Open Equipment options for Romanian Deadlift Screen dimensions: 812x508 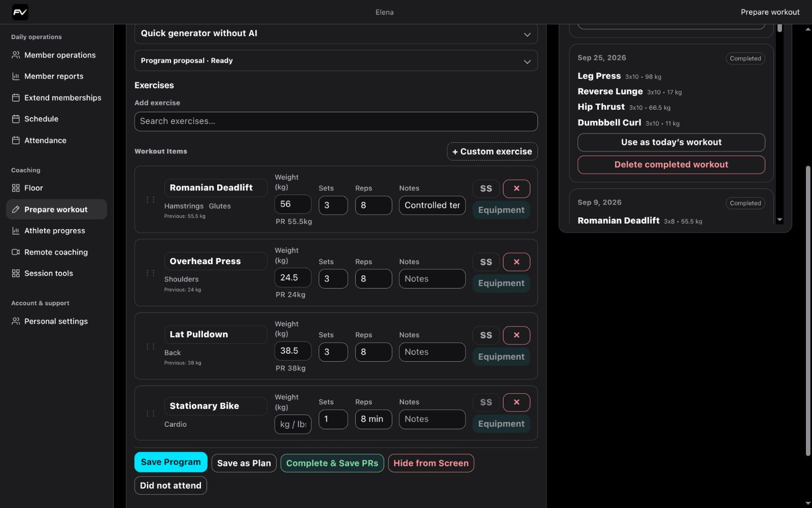(501, 210)
